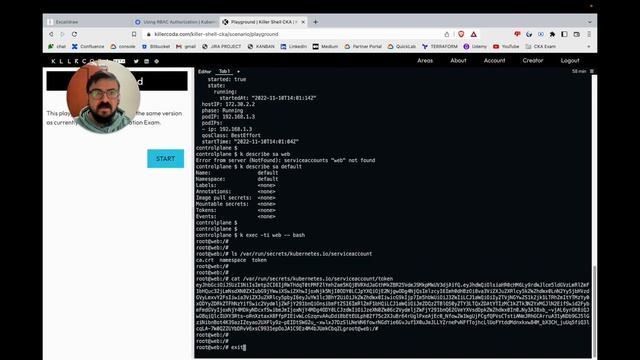This screenshot has width=640, height=360.
Task: Close the Playground Killer Shell tab
Action: click(303, 22)
